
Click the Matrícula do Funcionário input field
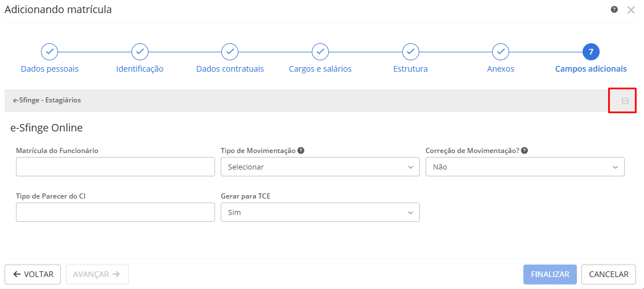pyautogui.click(x=115, y=167)
